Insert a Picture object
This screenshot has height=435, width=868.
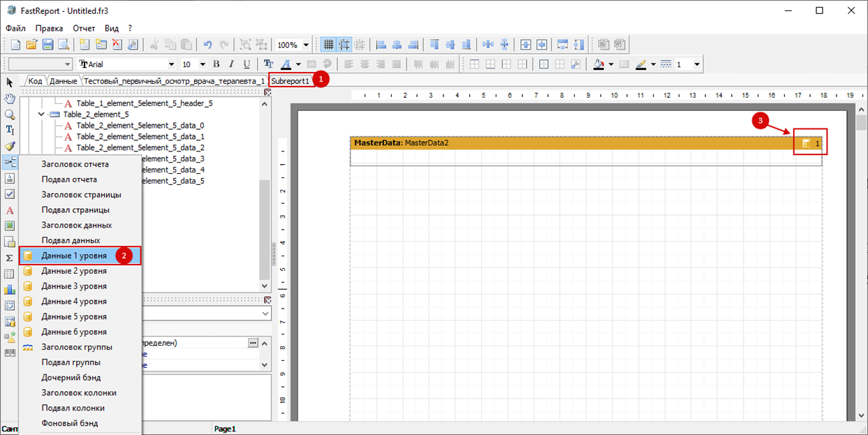point(10,226)
